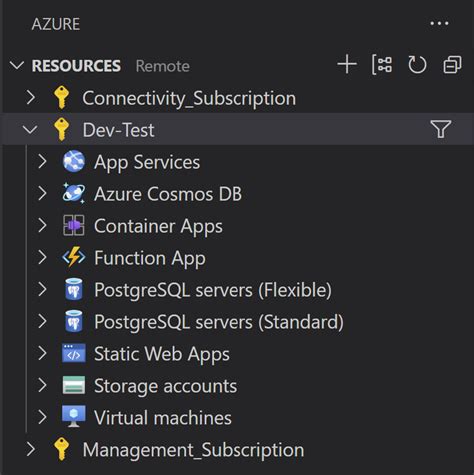The height and width of the screenshot is (475, 474).
Task: Click the PostgreSQL servers (Standard) icon
Action: [x=74, y=321]
